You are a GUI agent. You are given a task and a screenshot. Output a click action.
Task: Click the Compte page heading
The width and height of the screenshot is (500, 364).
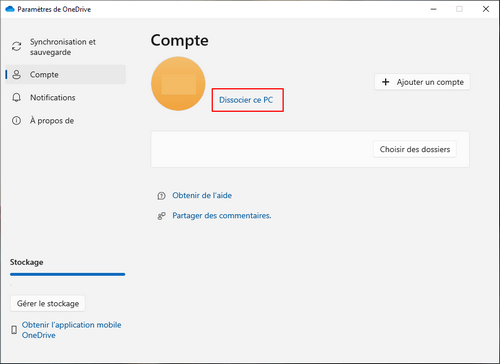point(180,41)
